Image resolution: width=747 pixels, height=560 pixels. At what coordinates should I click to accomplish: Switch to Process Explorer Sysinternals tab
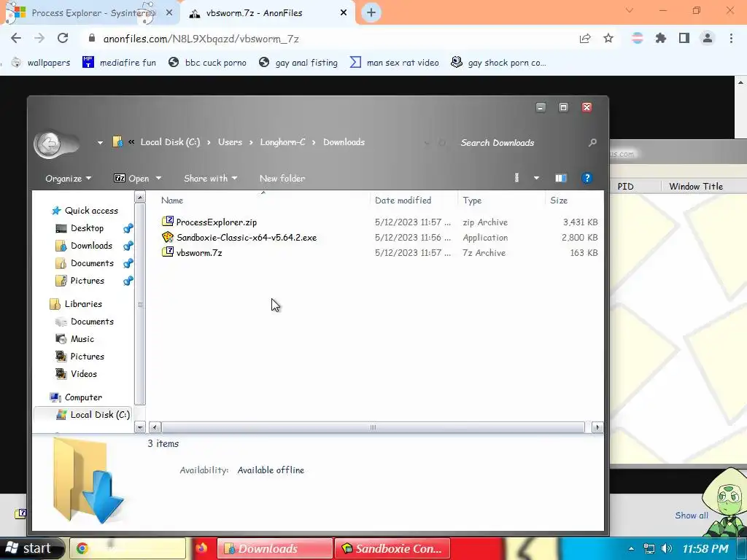point(90,13)
